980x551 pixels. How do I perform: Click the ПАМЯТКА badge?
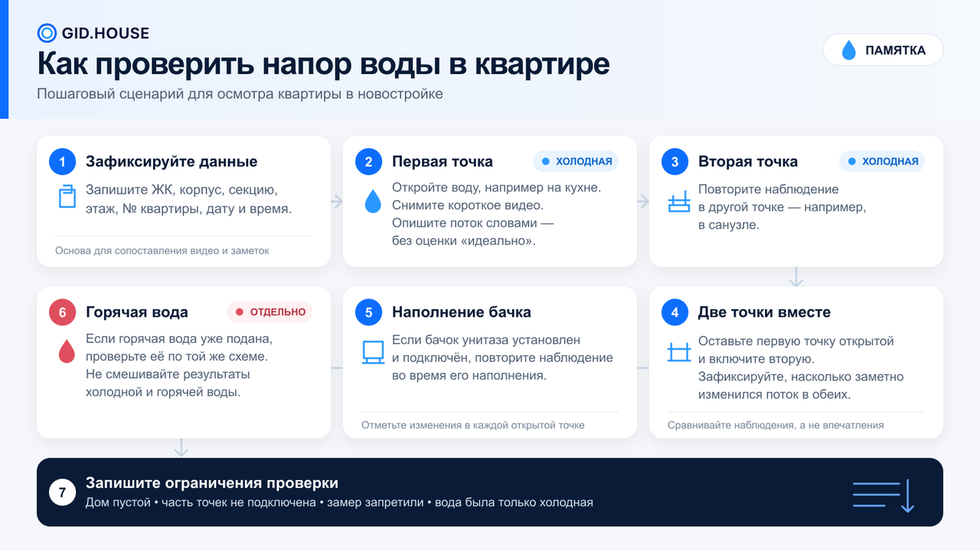coord(883,51)
